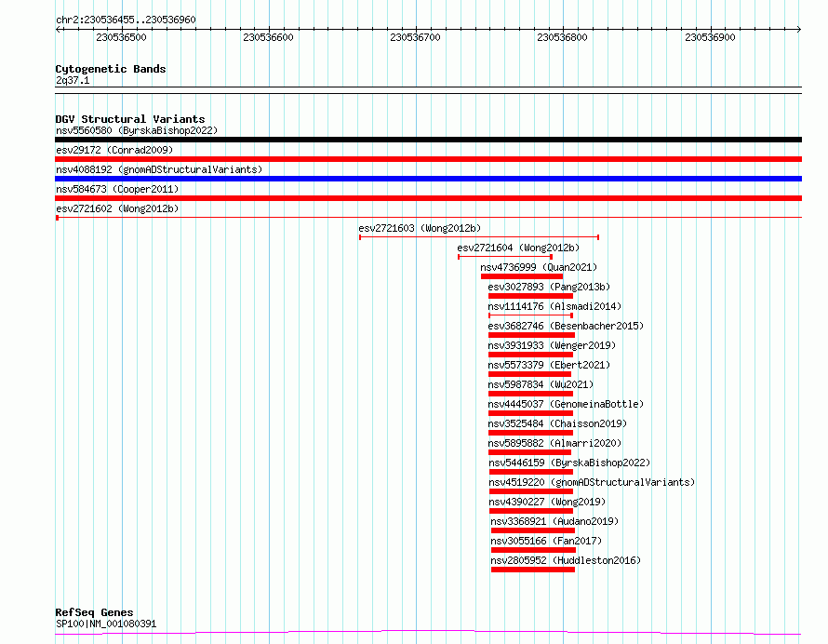
Task: Click ruler position 230536700
Action: tap(415, 37)
